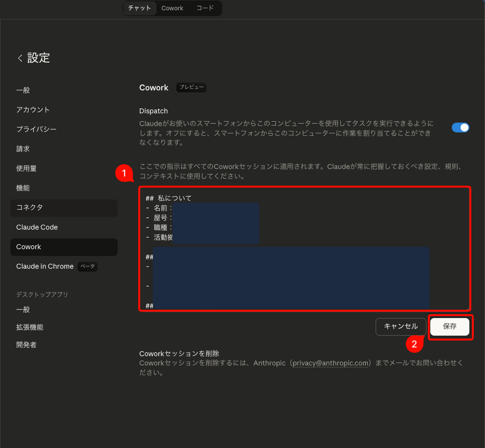Open 一般 under デスクトップアプリ
The width and height of the screenshot is (485, 448).
pyautogui.click(x=23, y=309)
